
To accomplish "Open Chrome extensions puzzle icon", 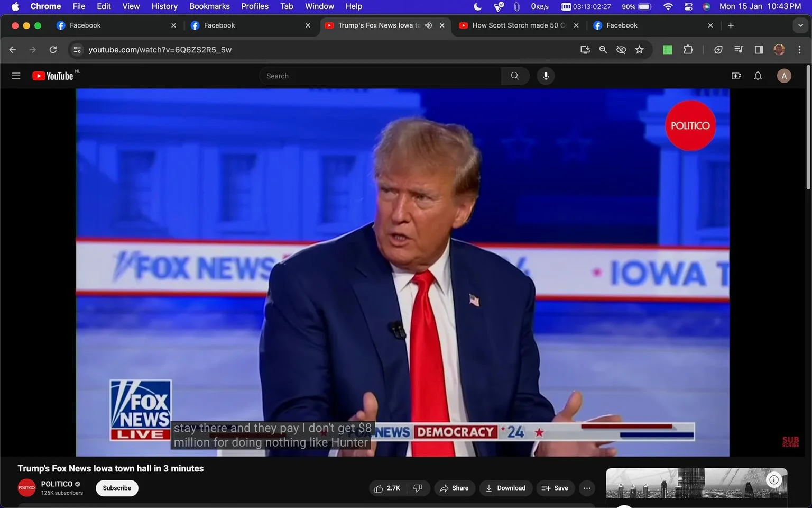I will coord(688,49).
